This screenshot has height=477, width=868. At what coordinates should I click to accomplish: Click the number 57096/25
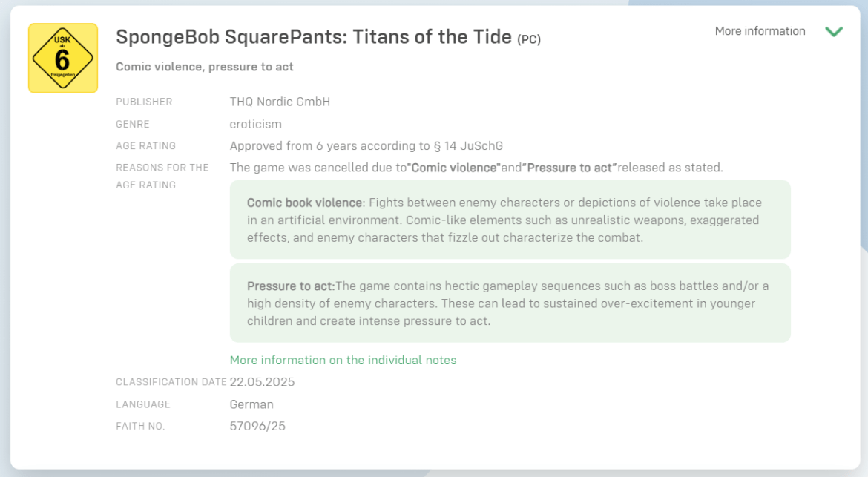[x=257, y=426]
